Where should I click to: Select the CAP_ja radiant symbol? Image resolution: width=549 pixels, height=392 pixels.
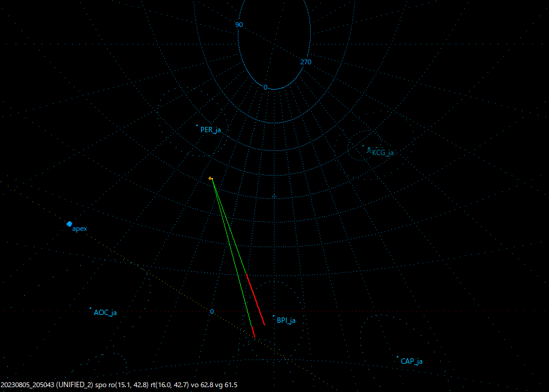(x=398, y=356)
